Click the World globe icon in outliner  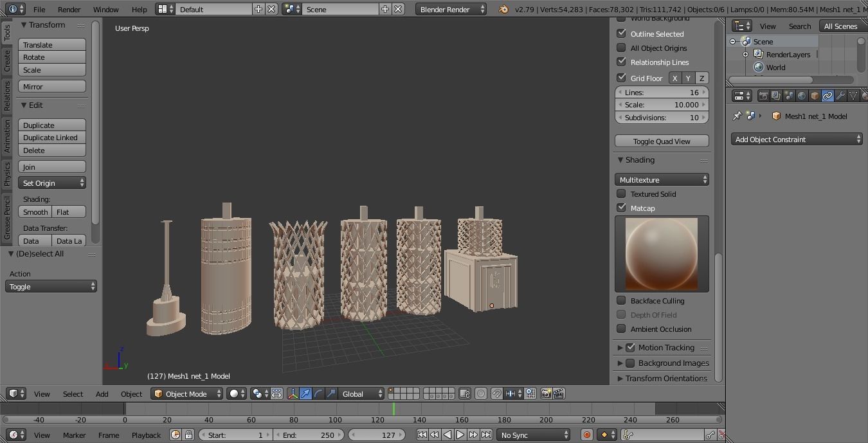point(759,67)
